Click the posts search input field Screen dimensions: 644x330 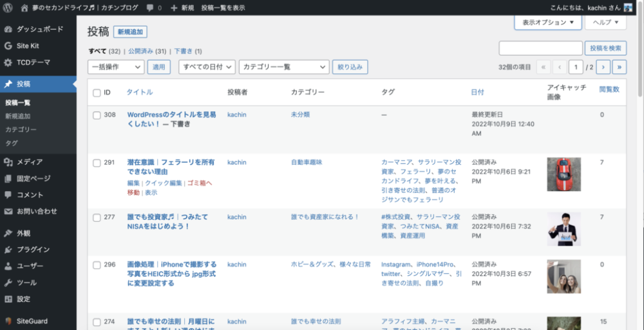click(540, 48)
